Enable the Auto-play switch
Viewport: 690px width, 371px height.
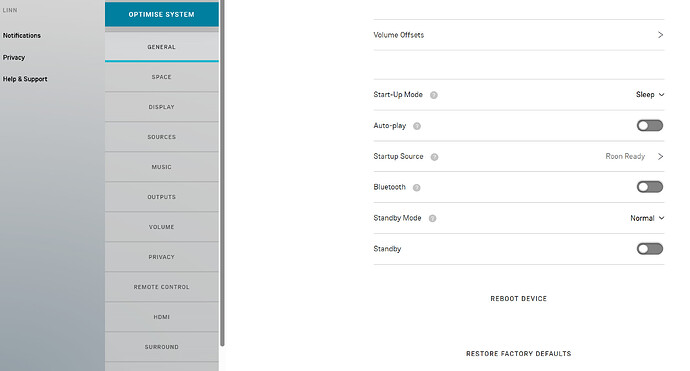[x=650, y=126]
